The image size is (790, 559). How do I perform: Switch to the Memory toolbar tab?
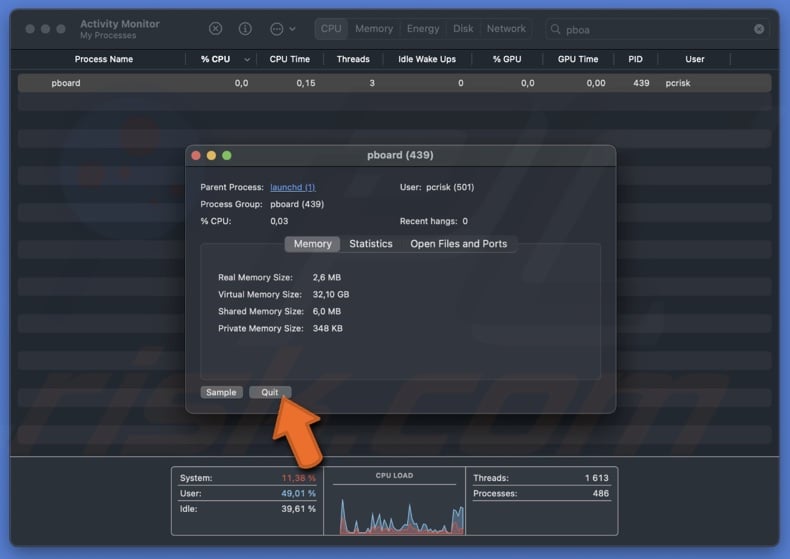click(374, 29)
